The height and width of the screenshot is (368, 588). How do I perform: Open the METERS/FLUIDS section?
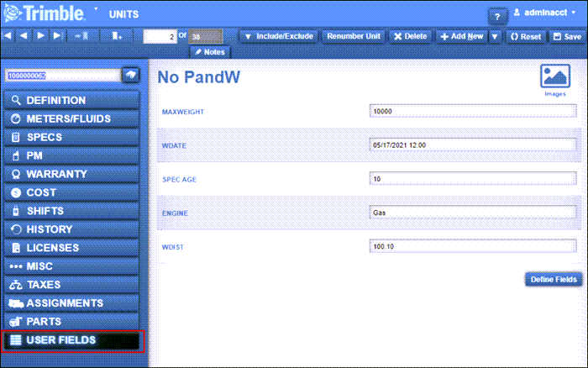71,119
